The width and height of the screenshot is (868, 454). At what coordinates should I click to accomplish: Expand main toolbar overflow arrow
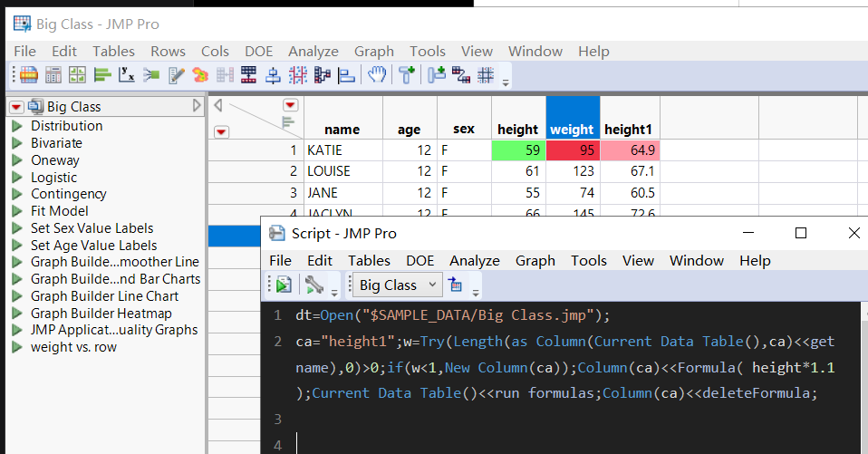[x=506, y=83]
